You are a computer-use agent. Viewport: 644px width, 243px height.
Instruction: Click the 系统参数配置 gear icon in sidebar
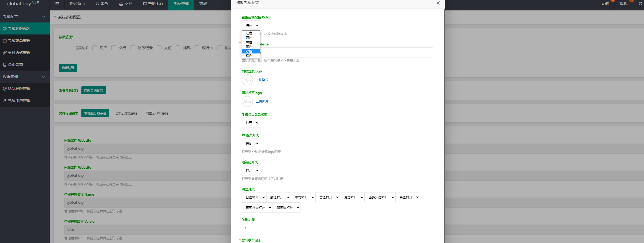tap(5, 28)
